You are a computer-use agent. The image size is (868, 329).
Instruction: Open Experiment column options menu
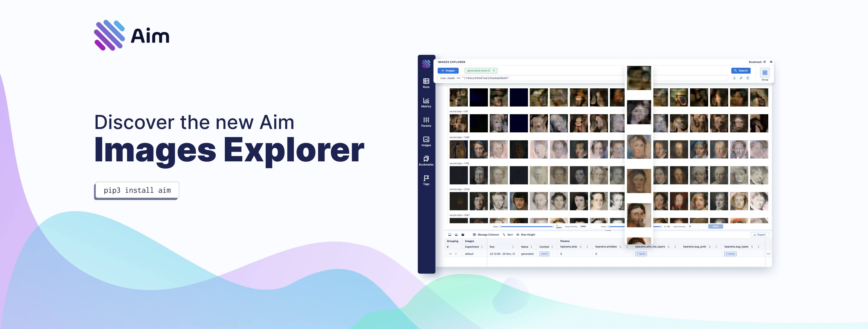tap(482, 247)
